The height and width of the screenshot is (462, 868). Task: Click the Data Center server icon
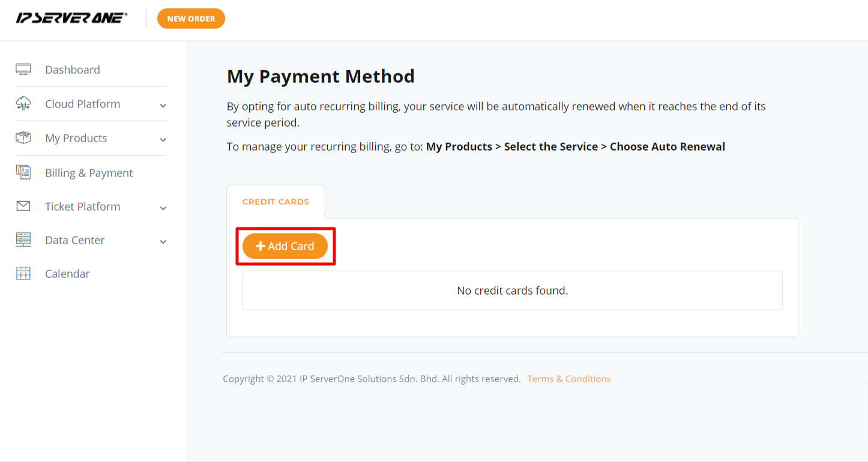(23, 239)
